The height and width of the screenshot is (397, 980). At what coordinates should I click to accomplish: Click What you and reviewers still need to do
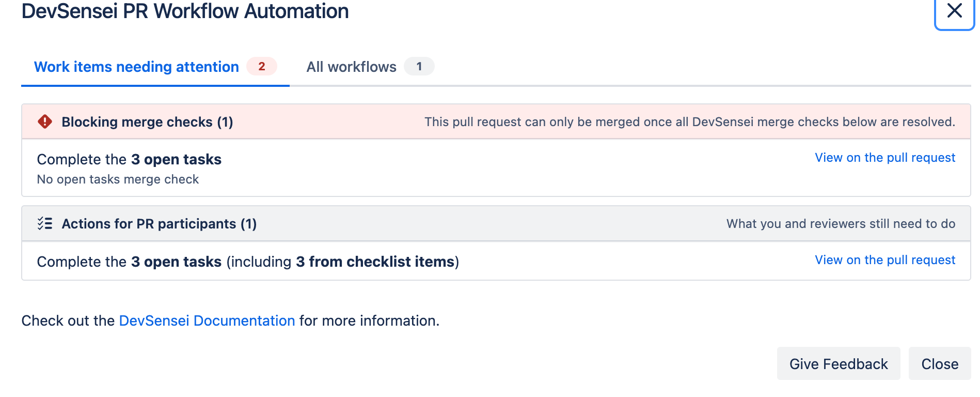[x=841, y=224]
